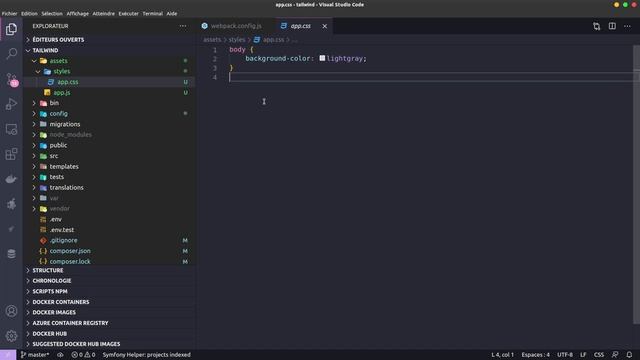The width and height of the screenshot is (640, 360).
Task: Open the database view in activity bar
Action: (x=11, y=253)
